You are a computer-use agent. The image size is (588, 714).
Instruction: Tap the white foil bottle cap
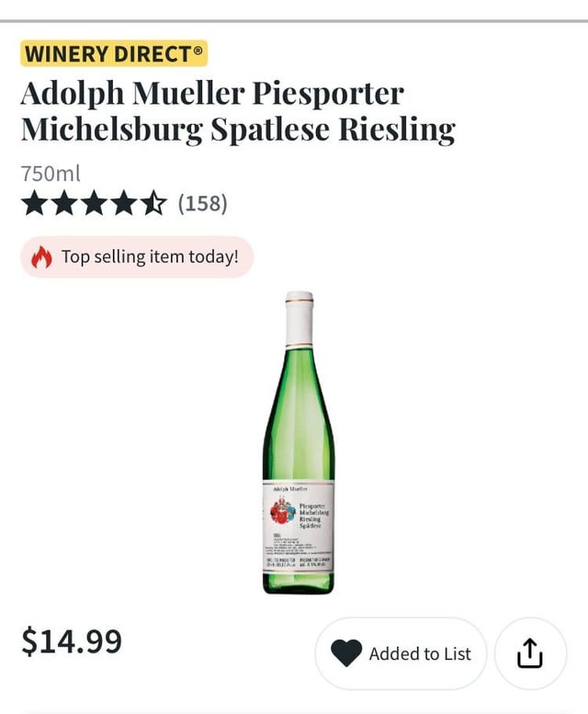[299, 317]
